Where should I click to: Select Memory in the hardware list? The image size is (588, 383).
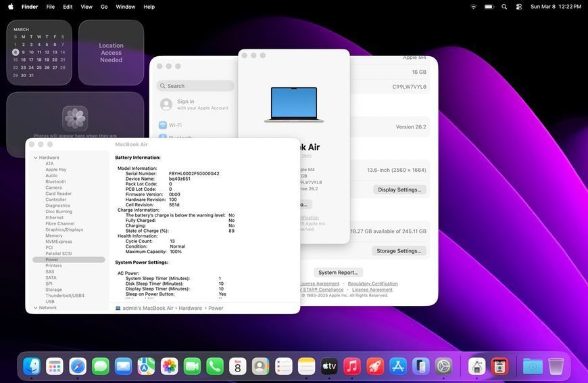[54, 235]
